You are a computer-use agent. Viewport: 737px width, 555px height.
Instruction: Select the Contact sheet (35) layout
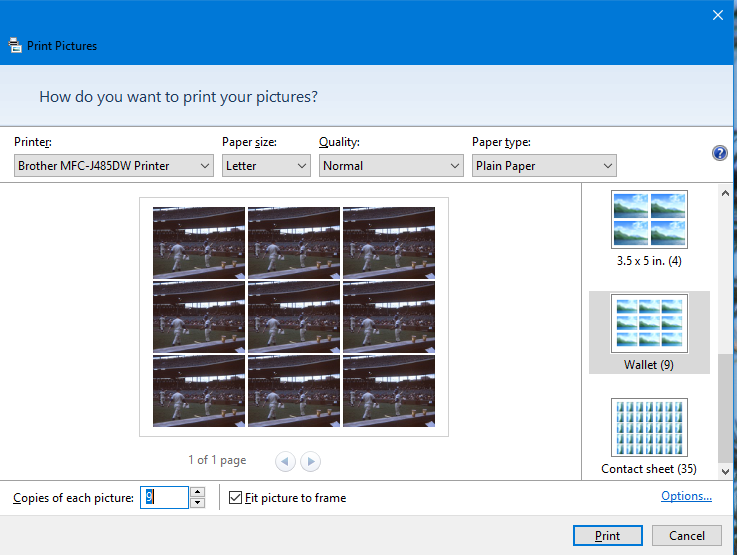coord(649,436)
